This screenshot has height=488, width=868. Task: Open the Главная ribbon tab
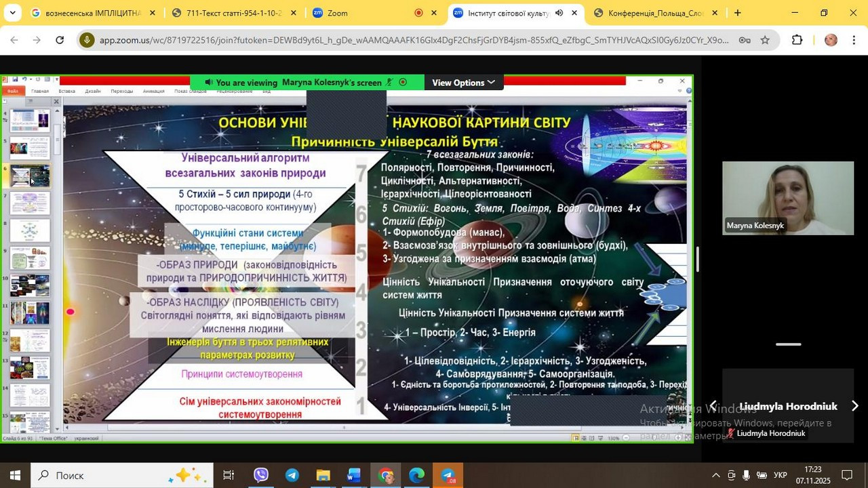click(x=40, y=91)
